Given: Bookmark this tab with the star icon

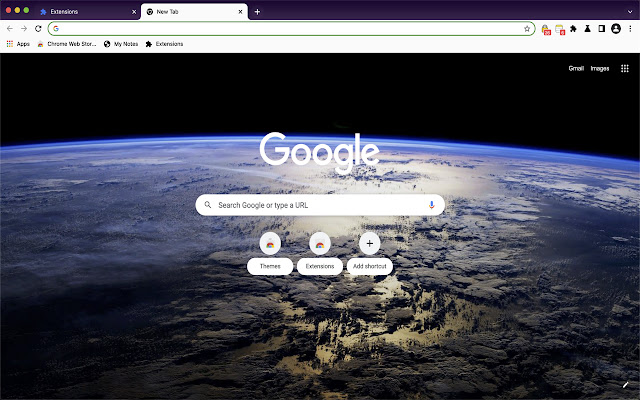Looking at the screenshot, I should pyautogui.click(x=527, y=29).
